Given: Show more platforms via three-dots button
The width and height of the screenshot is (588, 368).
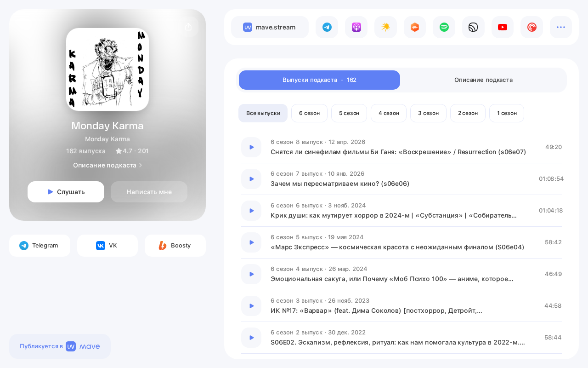Looking at the screenshot, I should tap(561, 27).
